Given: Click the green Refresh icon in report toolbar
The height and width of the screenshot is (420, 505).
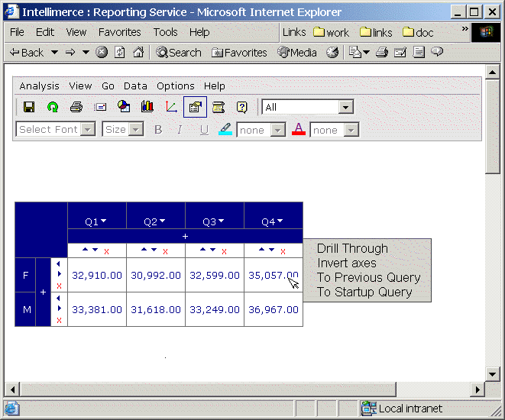Looking at the screenshot, I should (53, 107).
